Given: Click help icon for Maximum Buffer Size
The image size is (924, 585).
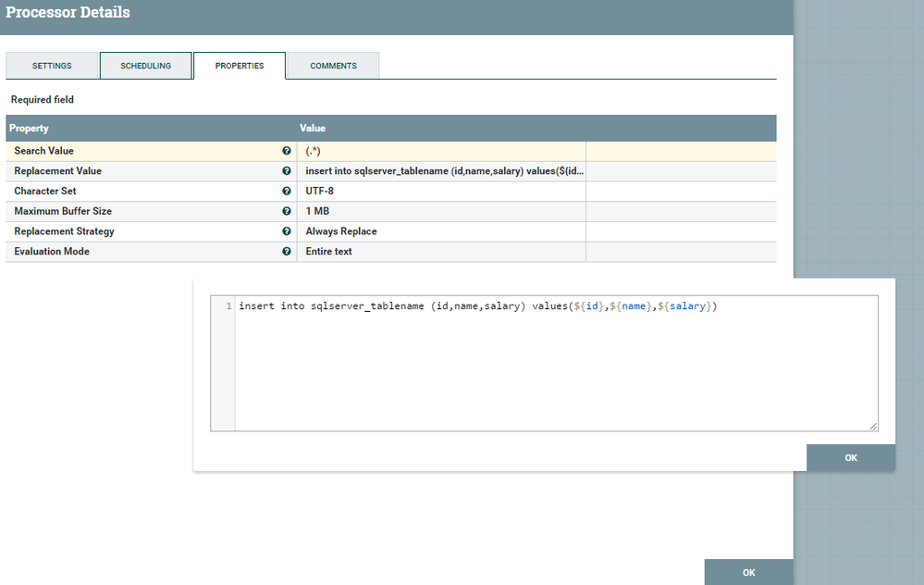Looking at the screenshot, I should point(287,212).
